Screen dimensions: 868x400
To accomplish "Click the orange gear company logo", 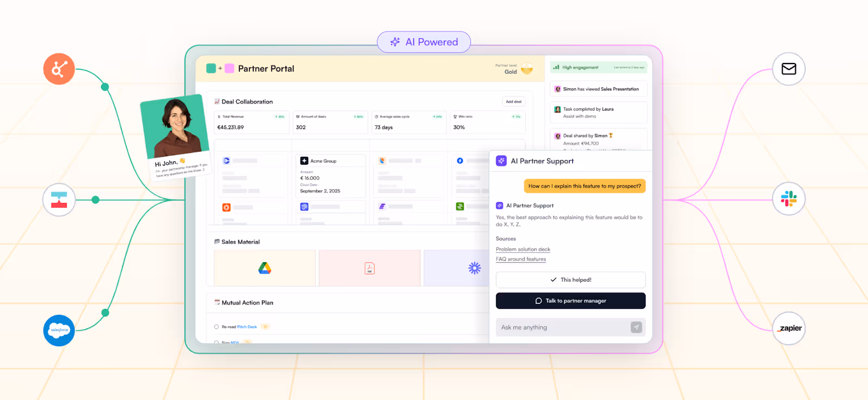I will click(x=226, y=207).
